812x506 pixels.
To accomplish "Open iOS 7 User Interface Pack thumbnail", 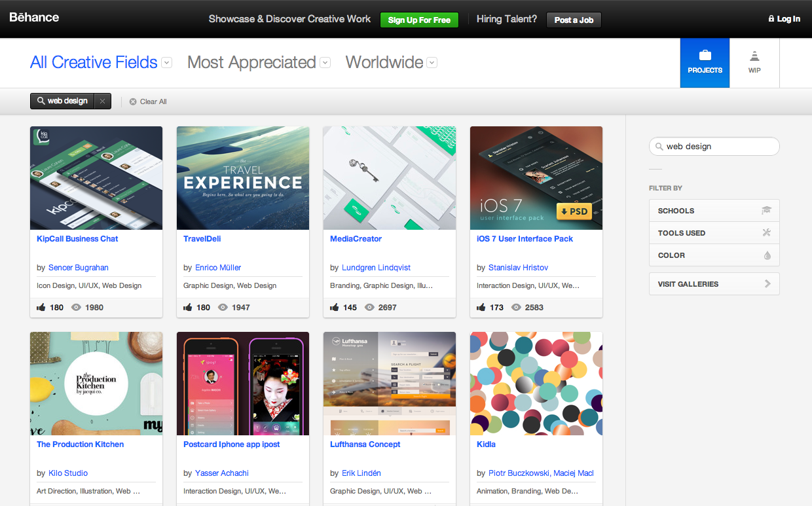I will tap(536, 178).
